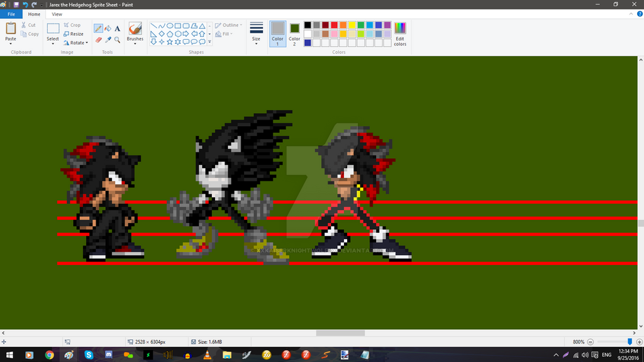Open the File menu

[11, 14]
